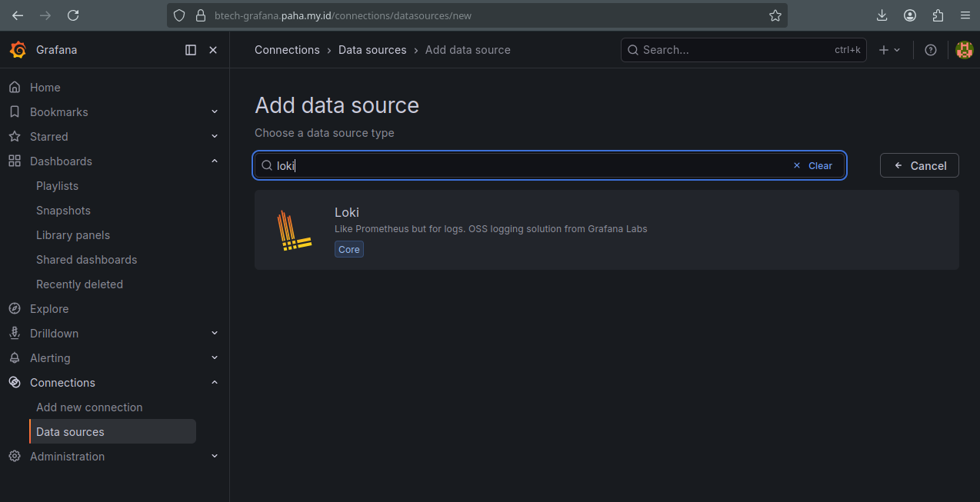Open the Help question mark icon
980x502 pixels.
[931, 50]
